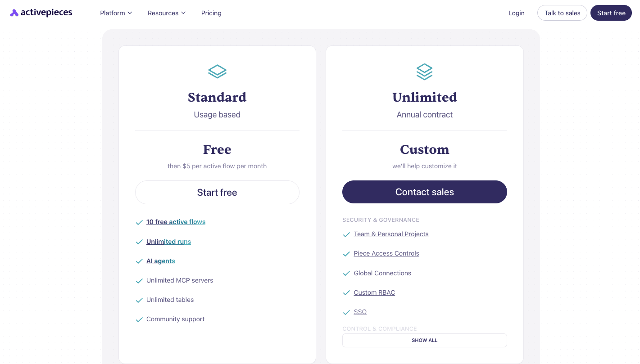Toggle the check next to Global Connections
Viewport: 640px width, 364px height.
coord(347,273)
